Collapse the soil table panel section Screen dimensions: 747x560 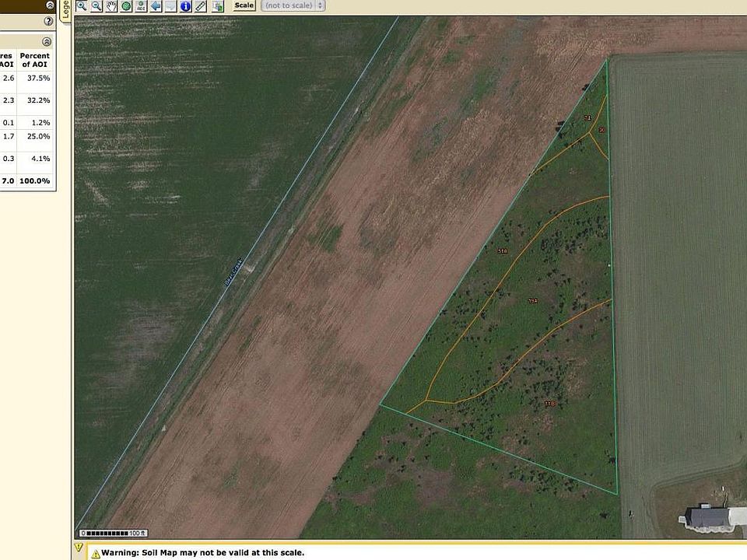(47, 42)
